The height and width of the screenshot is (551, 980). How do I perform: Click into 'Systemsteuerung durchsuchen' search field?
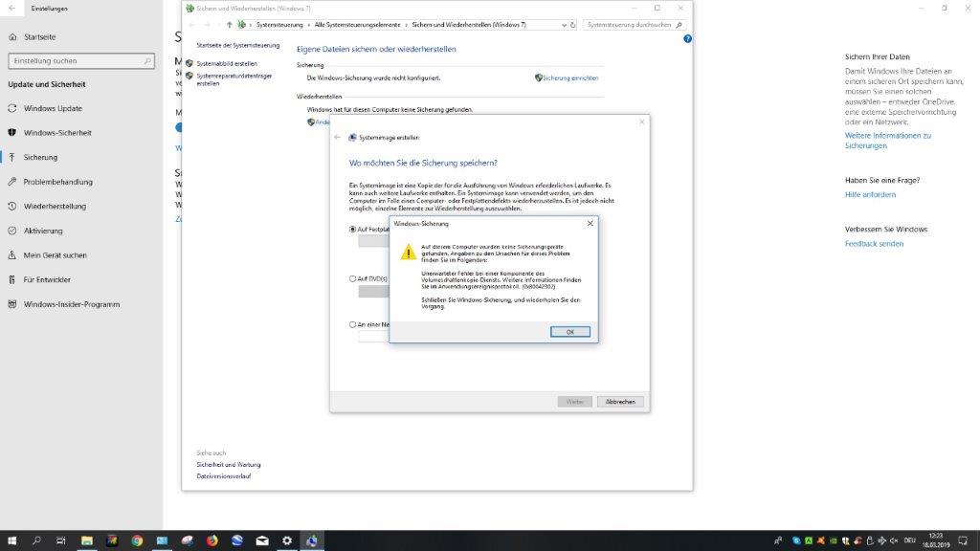coord(629,25)
